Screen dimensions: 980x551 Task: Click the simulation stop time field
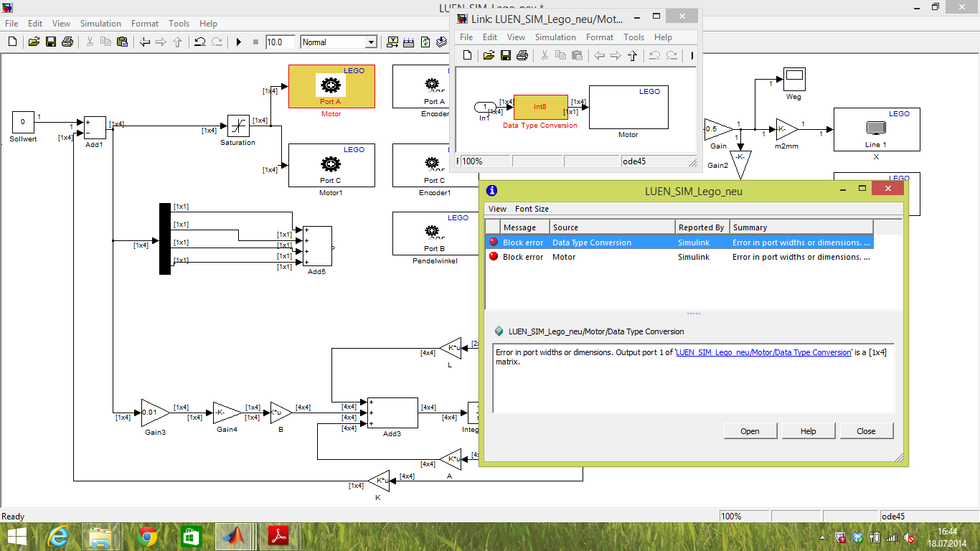coord(280,42)
